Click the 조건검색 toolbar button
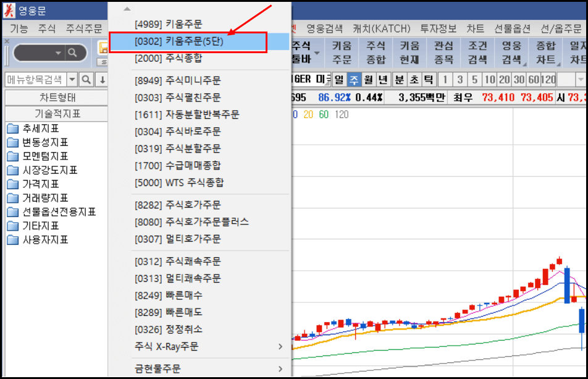 (477, 53)
